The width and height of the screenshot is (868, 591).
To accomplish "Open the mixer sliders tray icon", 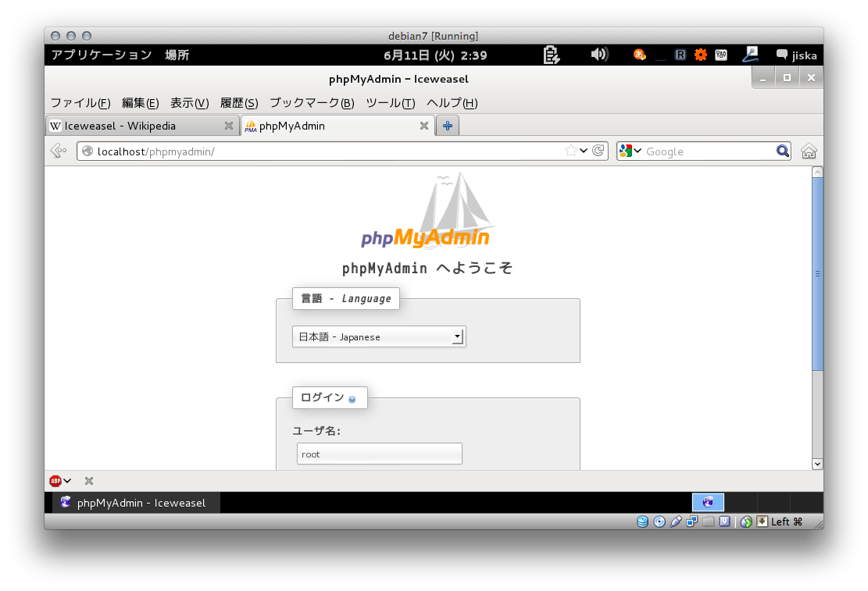I will [x=721, y=55].
